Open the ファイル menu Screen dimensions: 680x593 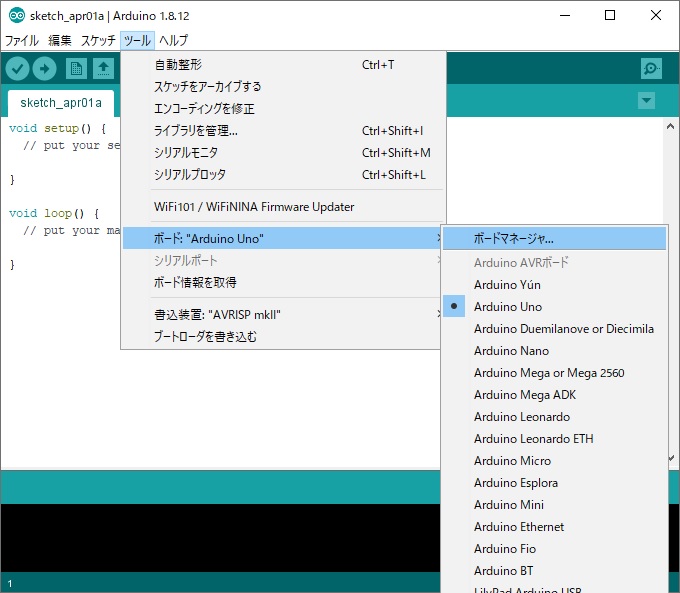click(22, 40)
